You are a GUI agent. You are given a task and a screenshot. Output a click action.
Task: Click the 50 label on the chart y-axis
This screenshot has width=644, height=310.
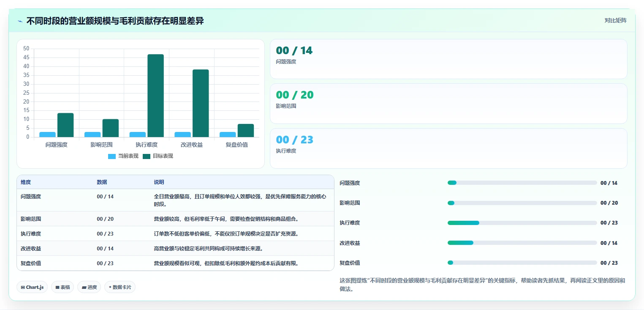(26, 49)
